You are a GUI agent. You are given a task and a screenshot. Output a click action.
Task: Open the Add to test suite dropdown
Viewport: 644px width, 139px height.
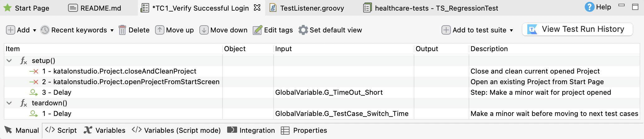tap(511, 31)
